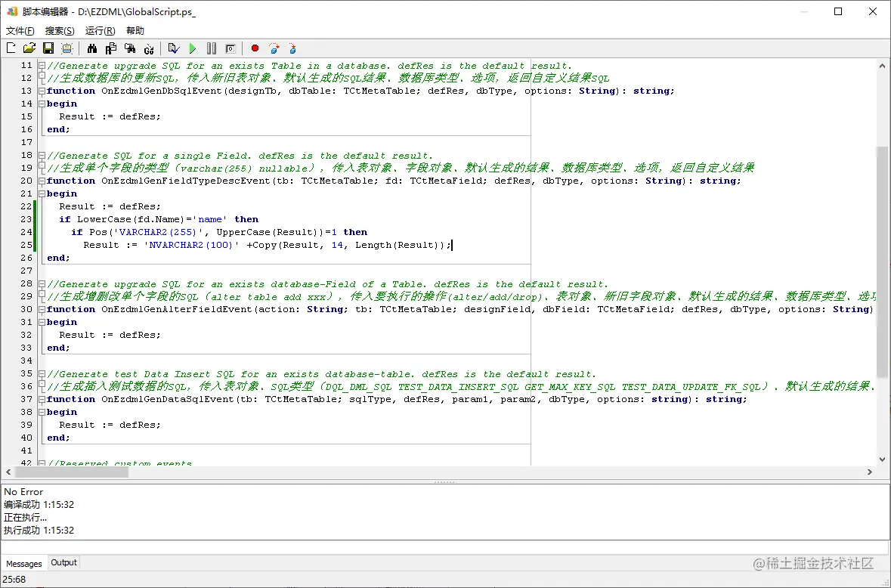Collapse the comment fold at line 35
This screenshot has width=891, height=588.
point(42,374)
